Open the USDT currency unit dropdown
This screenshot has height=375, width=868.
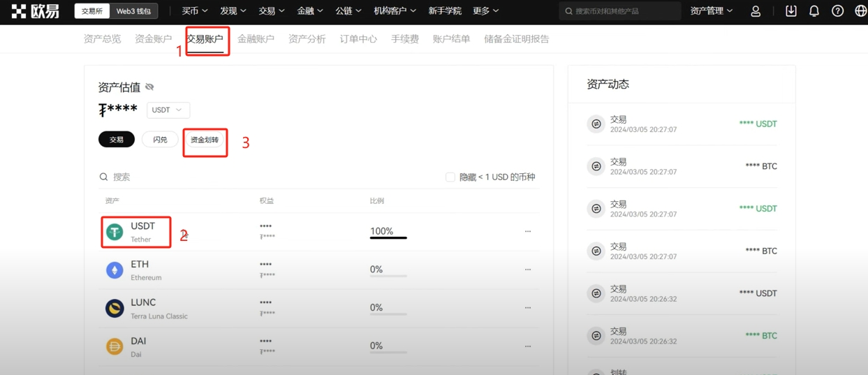(168, 110)
